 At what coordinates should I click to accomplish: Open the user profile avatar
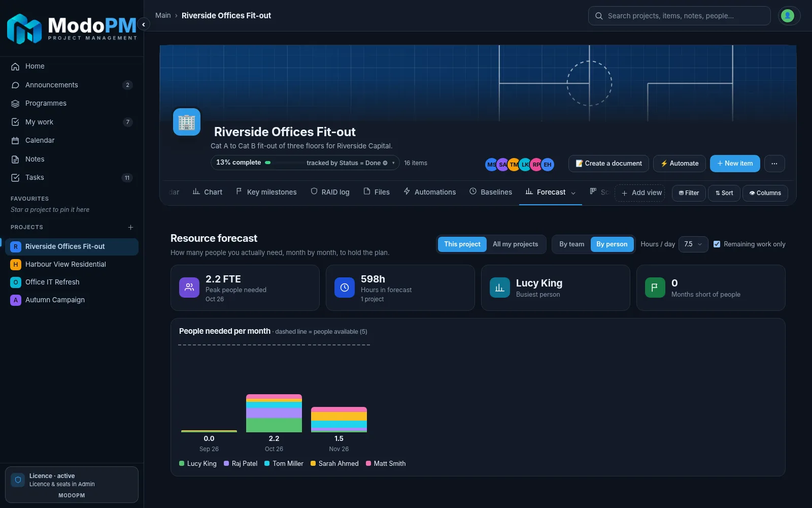[x=788, y=16]
